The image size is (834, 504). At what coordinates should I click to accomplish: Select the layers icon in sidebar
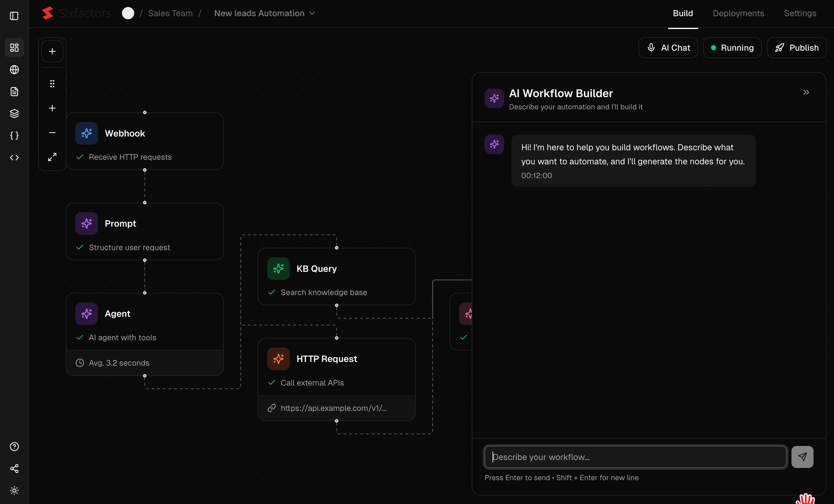pos(14,113)
